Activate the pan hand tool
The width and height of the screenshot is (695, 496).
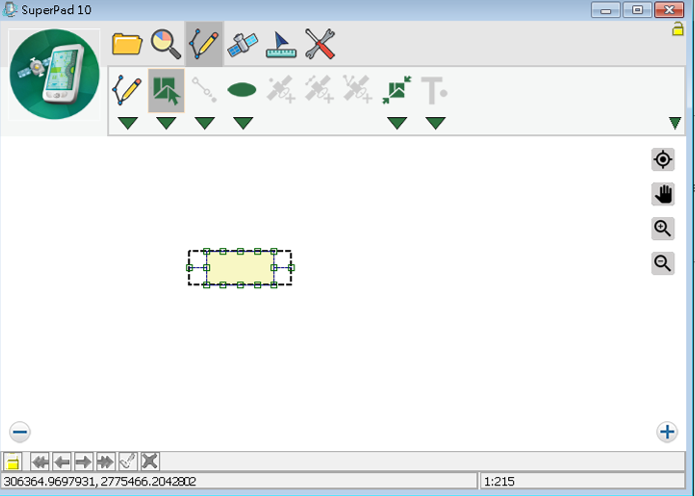click(x=663, y=194)
